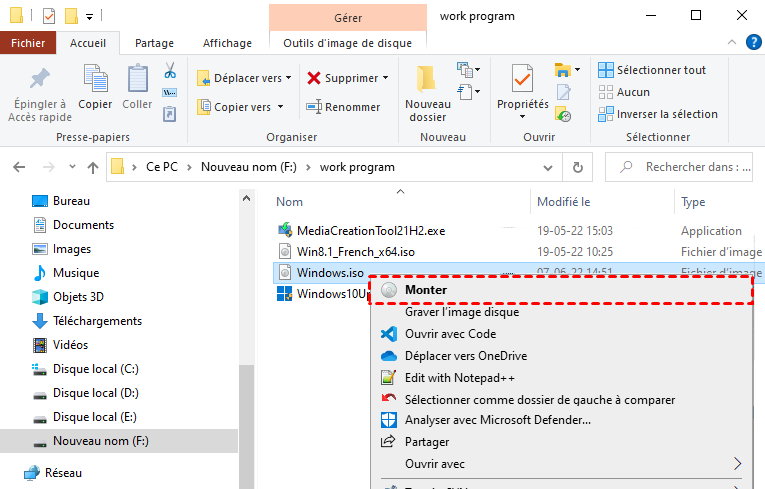Click the Refresh button beside address bar

(x=578, y=167)
